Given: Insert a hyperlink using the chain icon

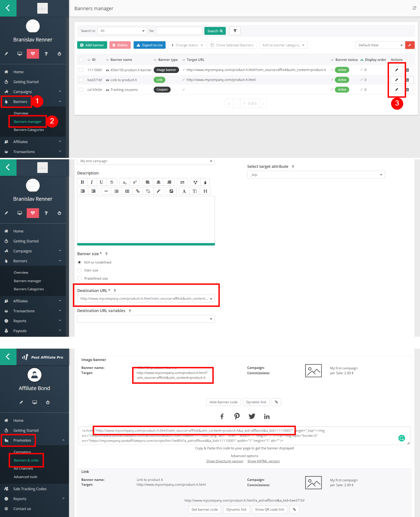Looking at the screenshot, I should [x=138, y=191].
